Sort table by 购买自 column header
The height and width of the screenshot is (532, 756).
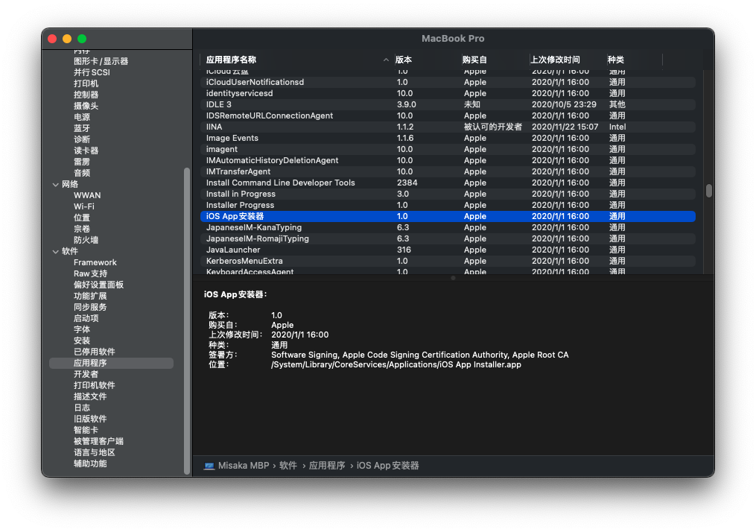pyautogui.click(x=474, y=60)
